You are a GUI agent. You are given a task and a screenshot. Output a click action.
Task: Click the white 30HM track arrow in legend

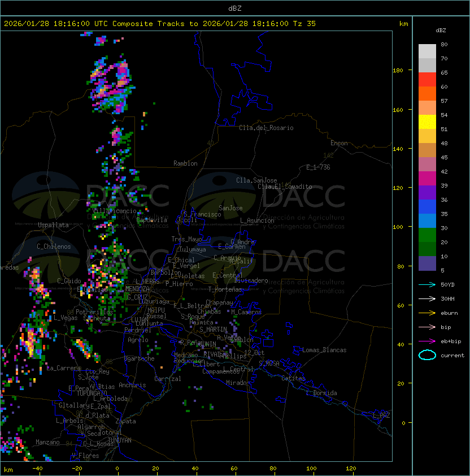point(427,299)
